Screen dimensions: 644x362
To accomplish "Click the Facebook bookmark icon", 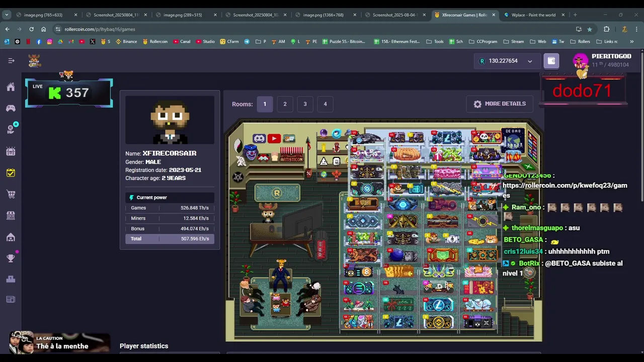I will (x=39, y=41).
